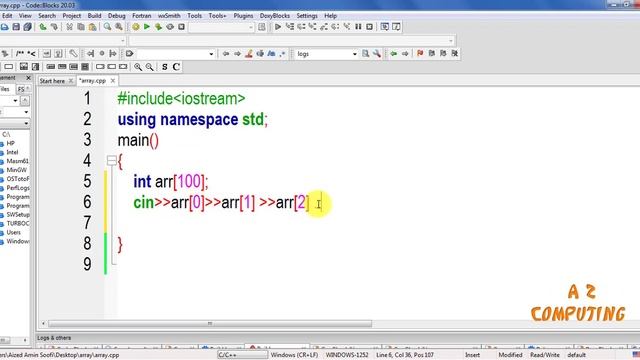
Task: Click the 'WINDOWS-1252' encoding status entry
Action: click(347, 355)
